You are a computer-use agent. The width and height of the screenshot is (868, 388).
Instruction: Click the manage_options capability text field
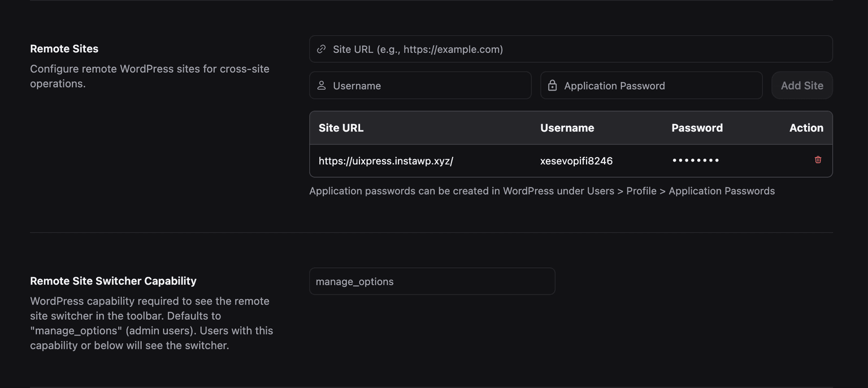[432, 281]
